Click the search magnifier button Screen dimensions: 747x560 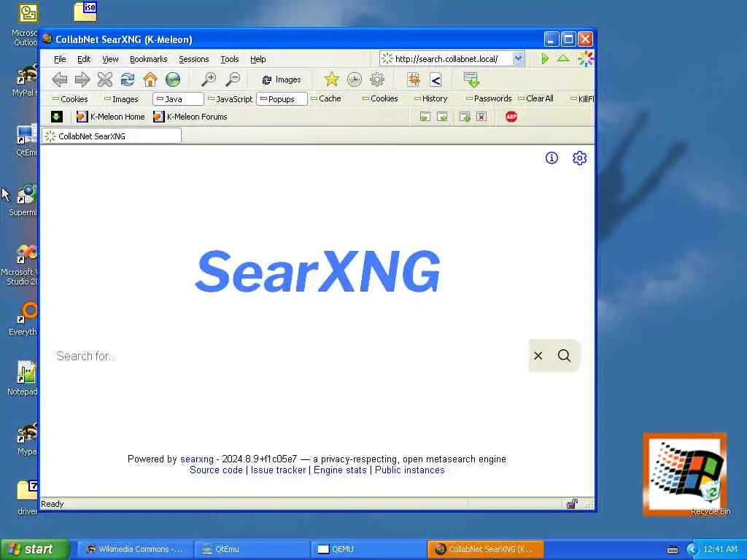565,356
